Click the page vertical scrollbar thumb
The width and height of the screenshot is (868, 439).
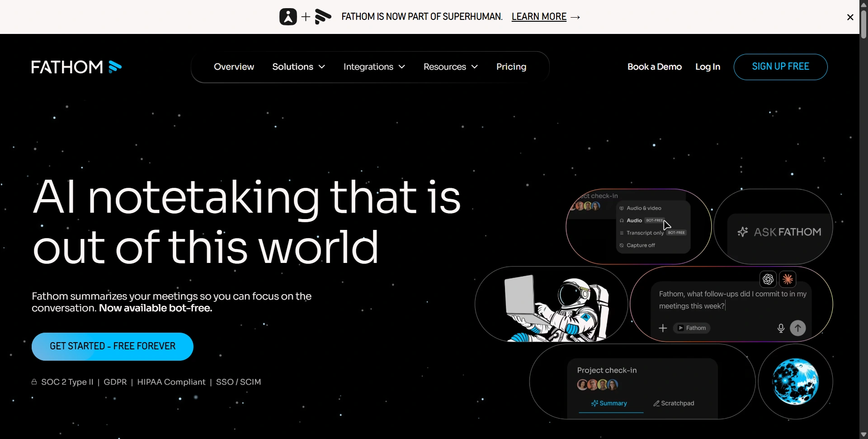pyautogui.click(x=863, y=24)
